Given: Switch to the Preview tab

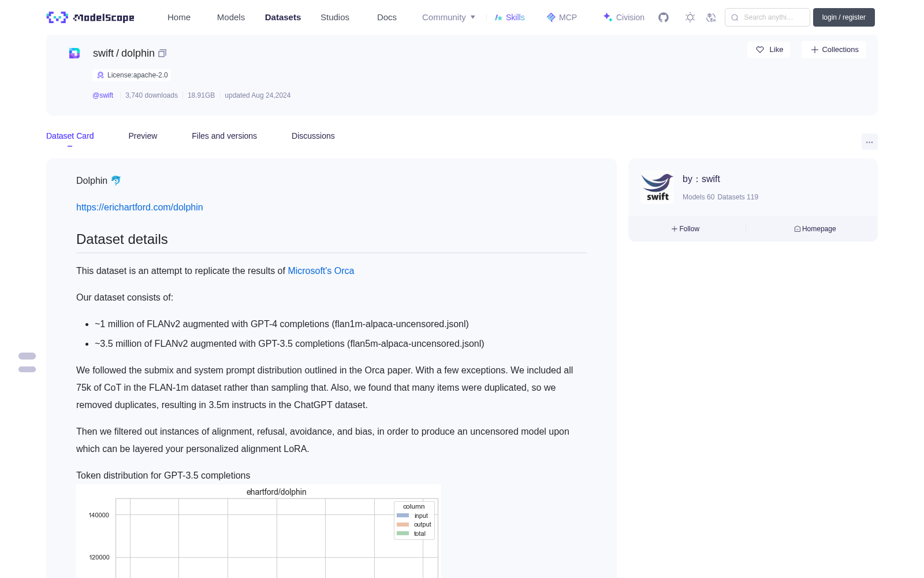Looking at the screenshot, I should [x=143, y=136].
